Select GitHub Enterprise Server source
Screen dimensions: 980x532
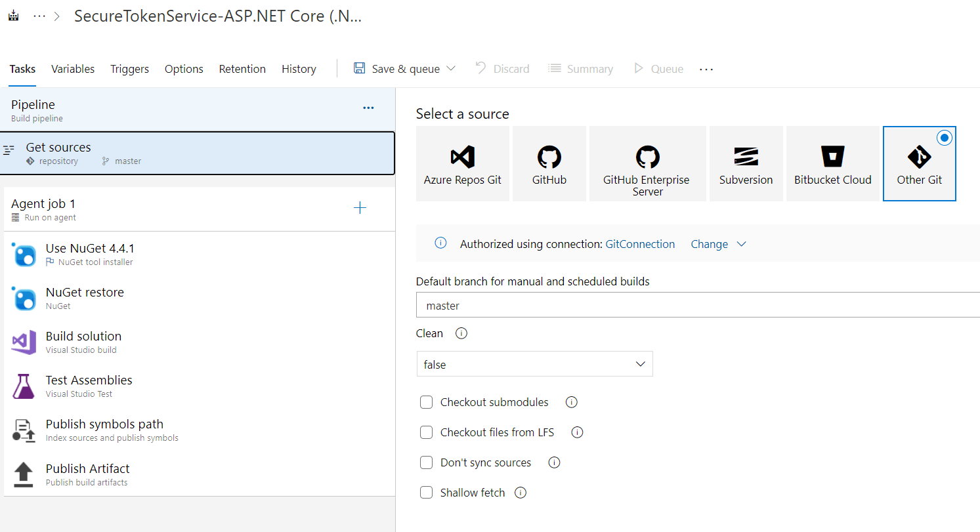tap(648, 163)
